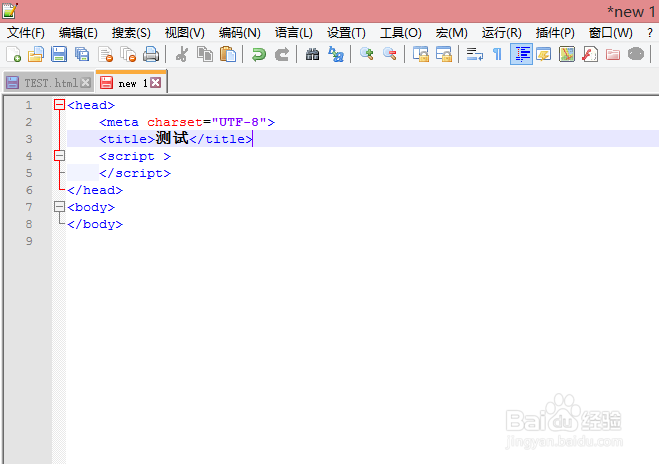
Task: Open the 工具(O) menu
Action: click(x=401, y=32)
